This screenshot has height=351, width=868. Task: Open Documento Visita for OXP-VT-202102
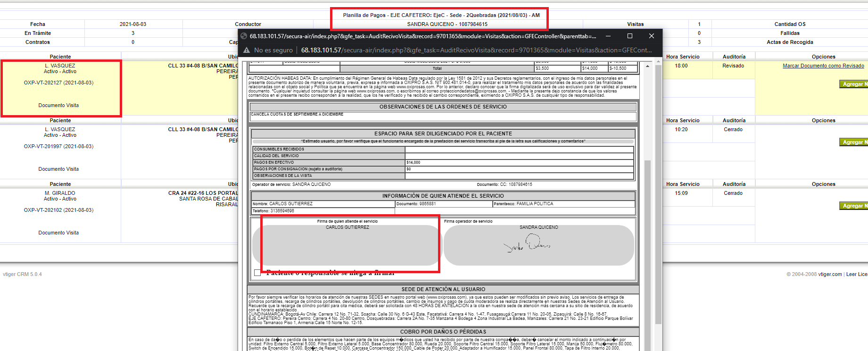tap(58, 233)
